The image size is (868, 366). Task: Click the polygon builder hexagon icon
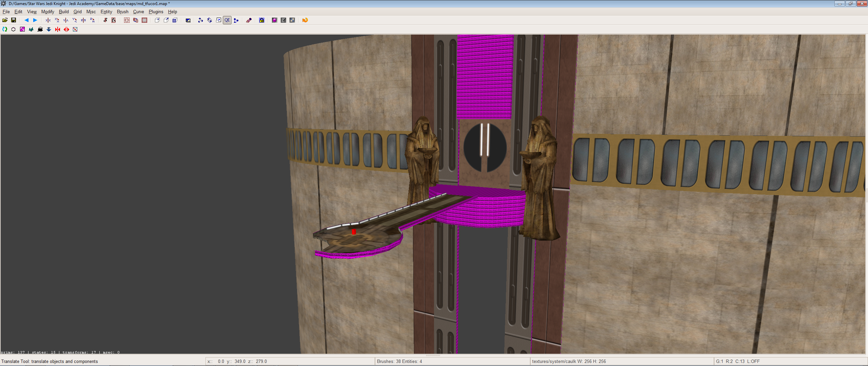[x=14, y=29]
